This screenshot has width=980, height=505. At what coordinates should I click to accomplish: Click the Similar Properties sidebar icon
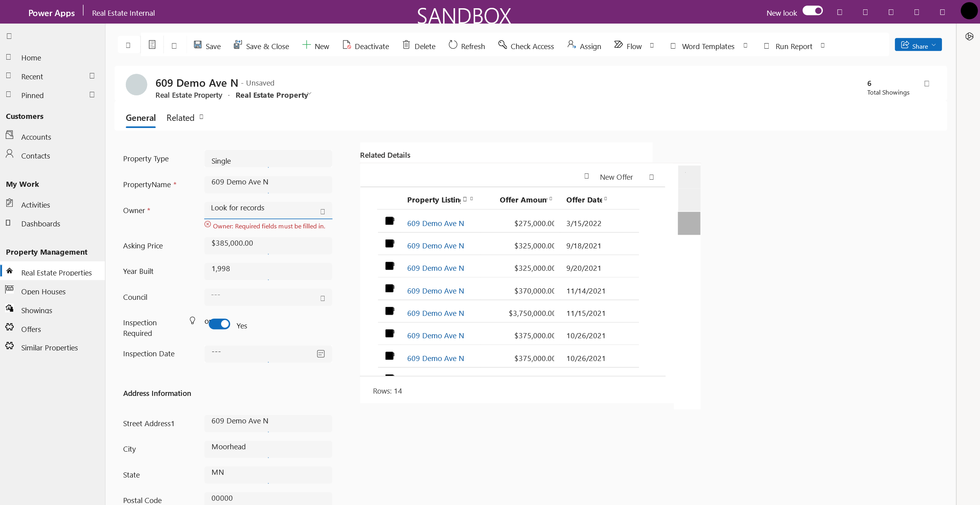pos(9,346)
